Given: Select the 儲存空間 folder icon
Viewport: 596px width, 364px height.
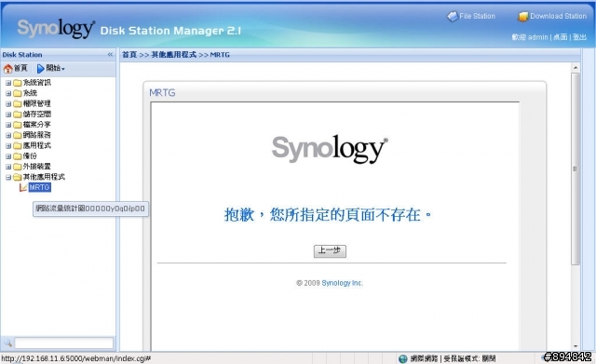Looking at the screenshot, I should (18, 115).
